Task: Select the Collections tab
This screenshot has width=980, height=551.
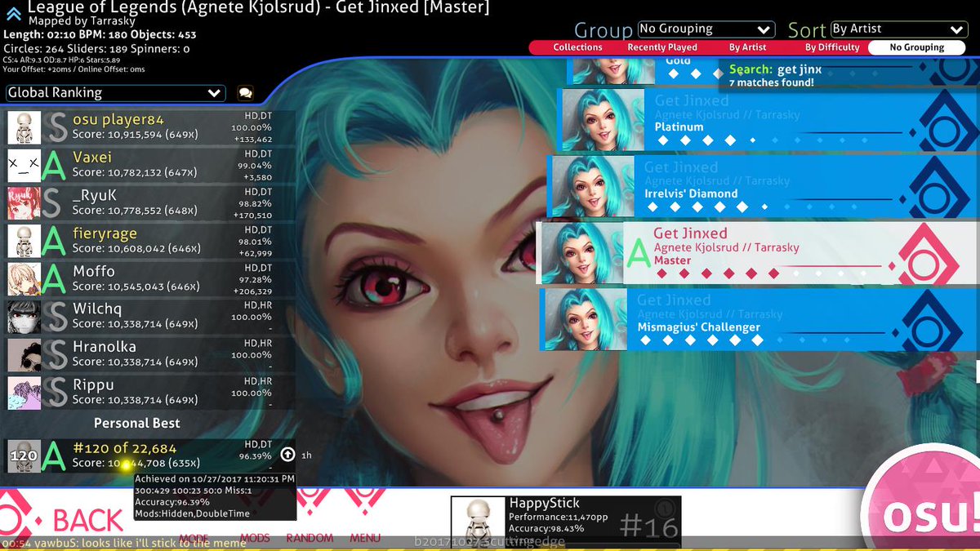Action: (x=577, y=47)
